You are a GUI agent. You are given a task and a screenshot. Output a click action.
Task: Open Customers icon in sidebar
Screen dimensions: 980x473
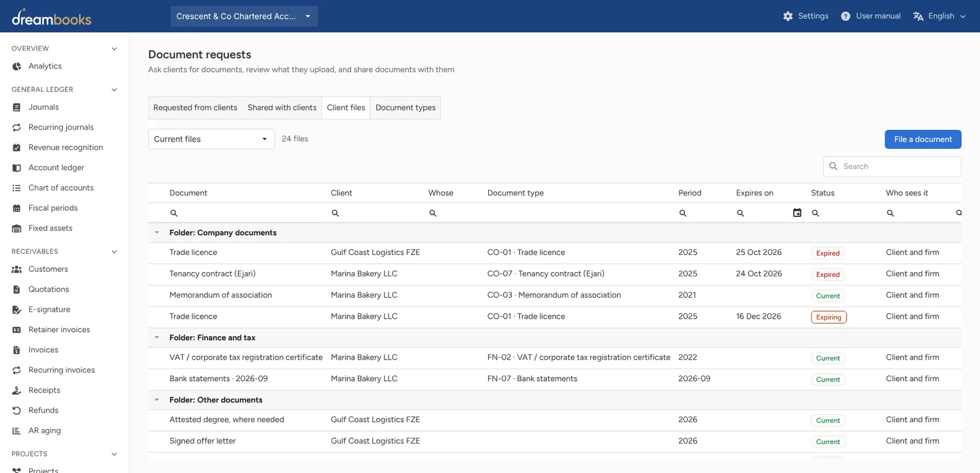pyautogui.click(x=17, y=270)
